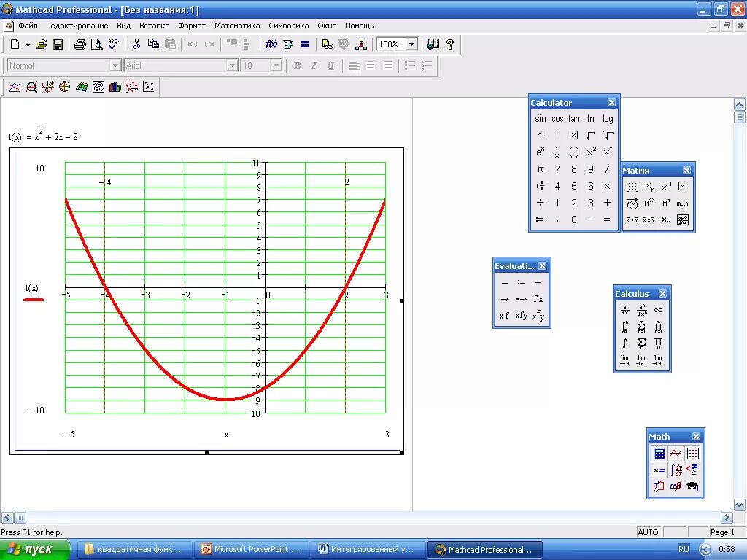Viewport: 747px width, 560px height.
Task: Open the Символика menu
Action: [289, 26]
